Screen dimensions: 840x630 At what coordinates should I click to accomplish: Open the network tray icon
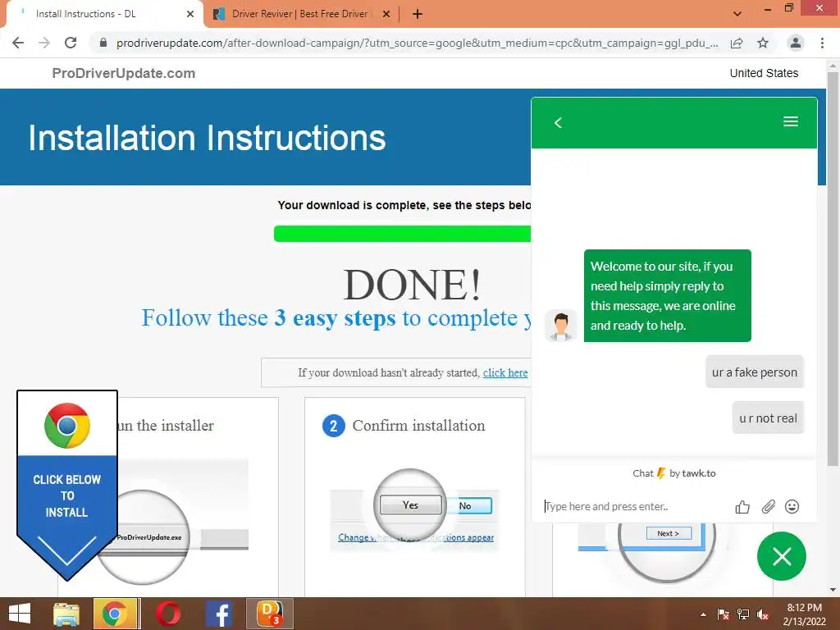(743, 614)
